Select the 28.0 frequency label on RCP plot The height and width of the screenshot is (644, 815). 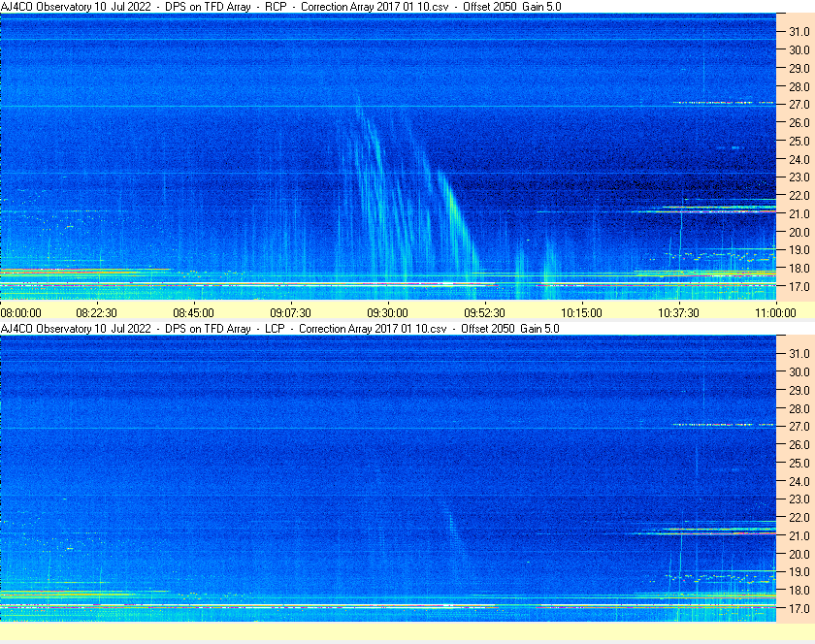[799, 86]
